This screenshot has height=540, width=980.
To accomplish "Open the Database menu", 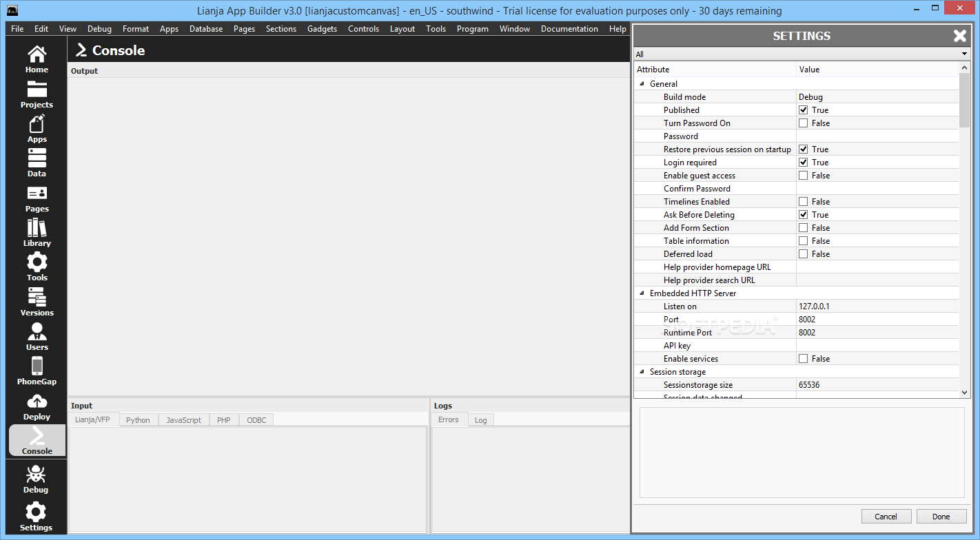I will pos(206,29).
